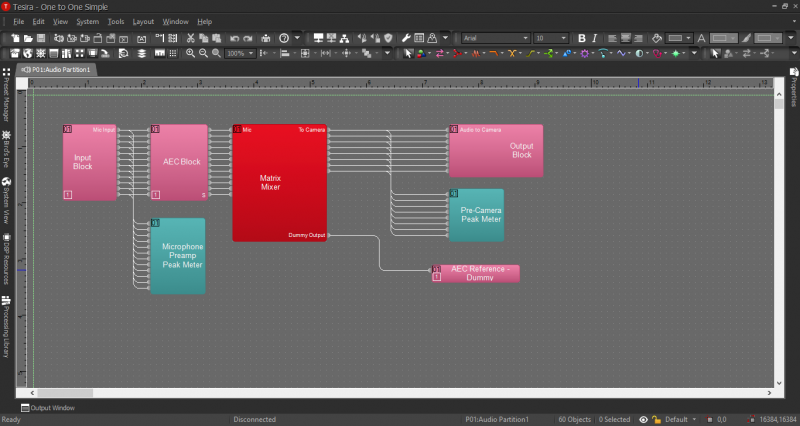This screenshot has height=426, width=800.
Task: Click the zoom out magnifier
Action: pyautogui.click(x=203, y=53)
